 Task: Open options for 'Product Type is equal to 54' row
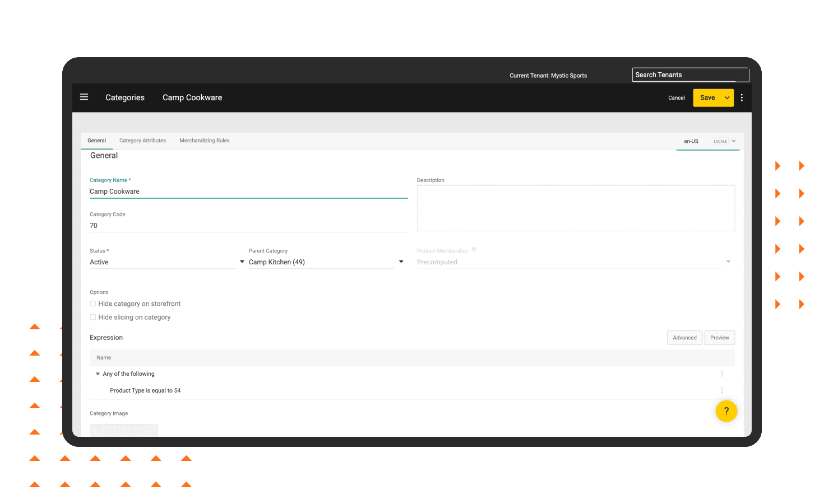tap(721, 390)
